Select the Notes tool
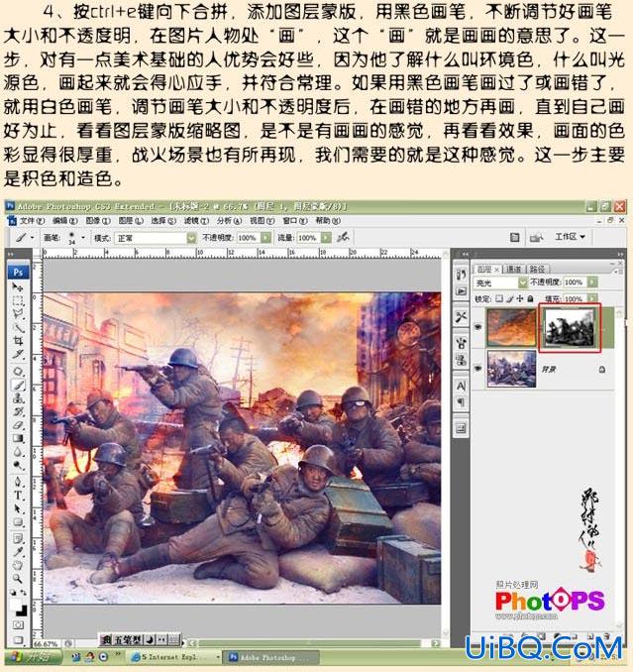The image size is (633, 672). [x=18, y=538]
